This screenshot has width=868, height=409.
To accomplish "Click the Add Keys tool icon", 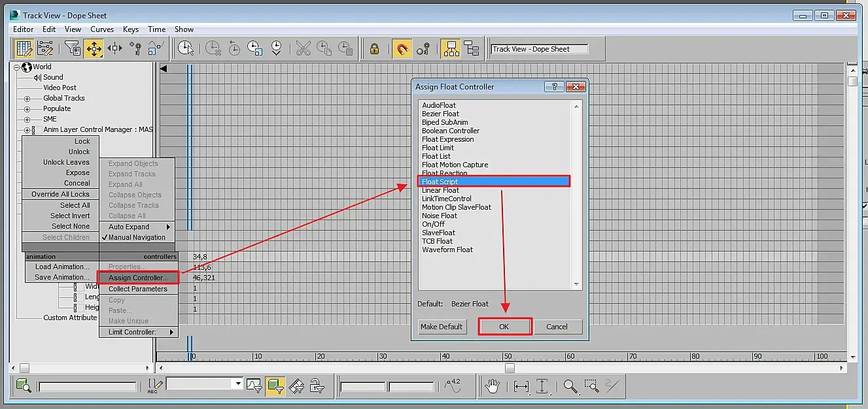I will pyautogui.click(x=135, y=48).
